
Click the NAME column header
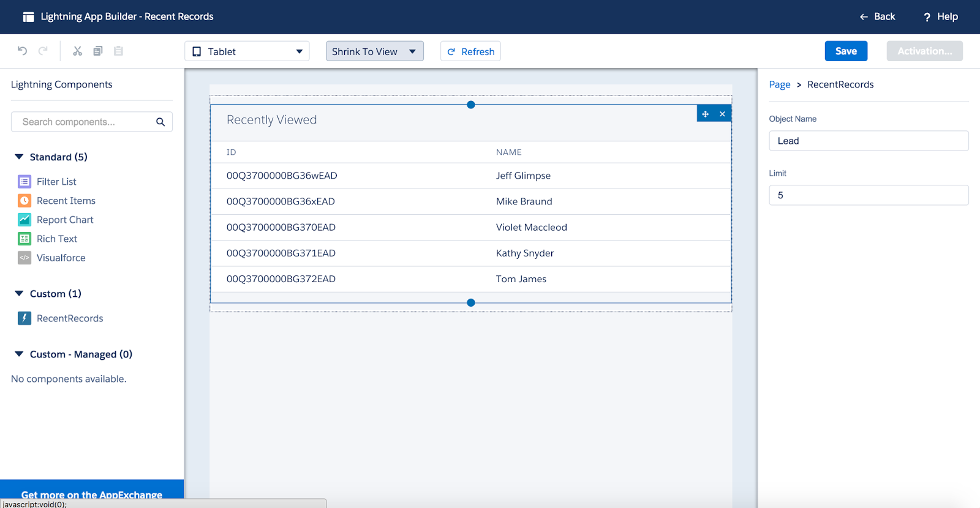(509, 152)
